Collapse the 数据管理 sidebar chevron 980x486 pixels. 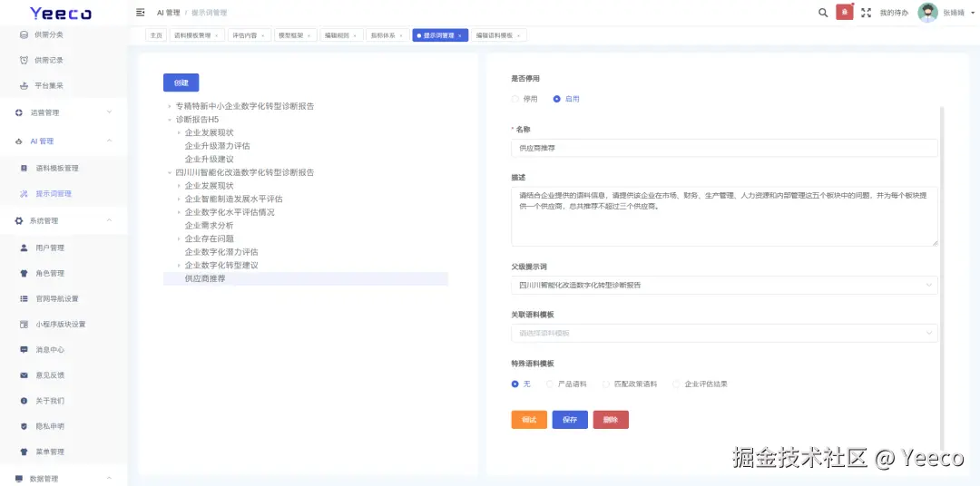tap(110, 479)
